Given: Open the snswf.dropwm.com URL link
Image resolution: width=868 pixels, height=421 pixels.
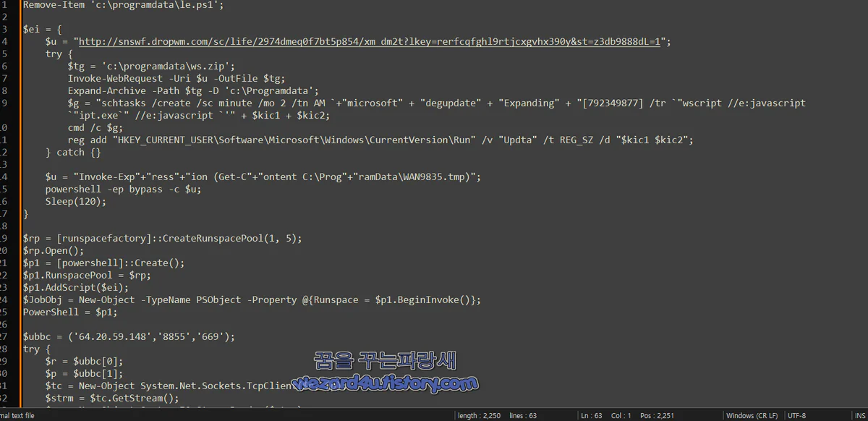Looking at the screenshot, I should coord(370,41).
